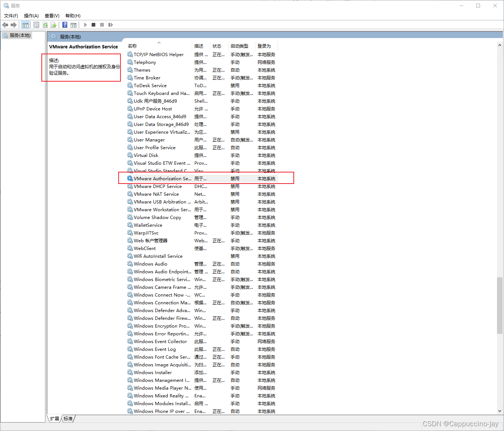Select the User Data Storage_846d9 service name

click(x=161, y=124)
